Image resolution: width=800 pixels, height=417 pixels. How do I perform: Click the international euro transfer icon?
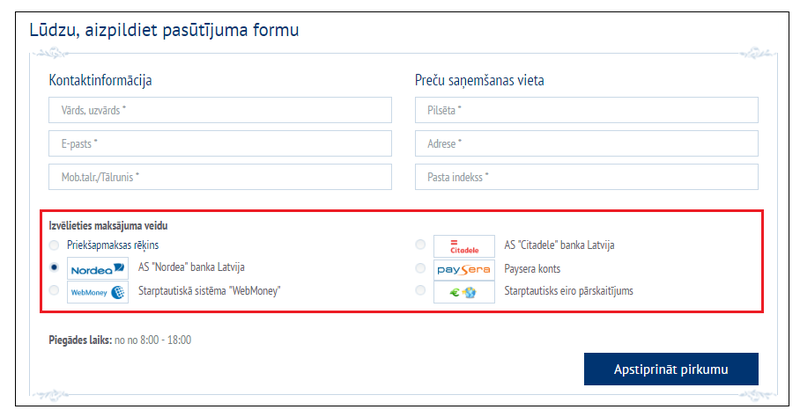(x=465, y=292)
